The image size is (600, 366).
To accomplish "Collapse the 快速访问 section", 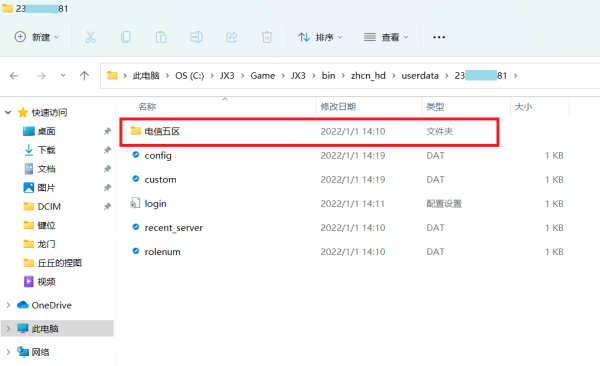I will 8,113.
